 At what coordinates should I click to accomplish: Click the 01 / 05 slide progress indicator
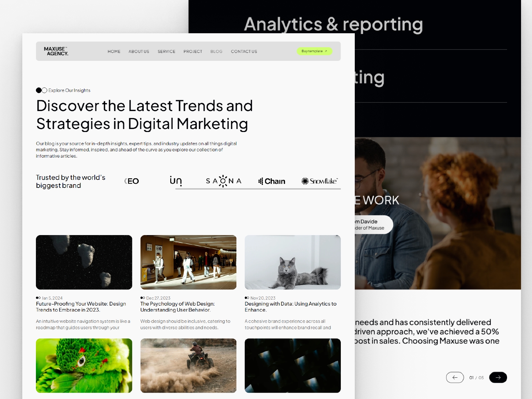pos(476,377)
